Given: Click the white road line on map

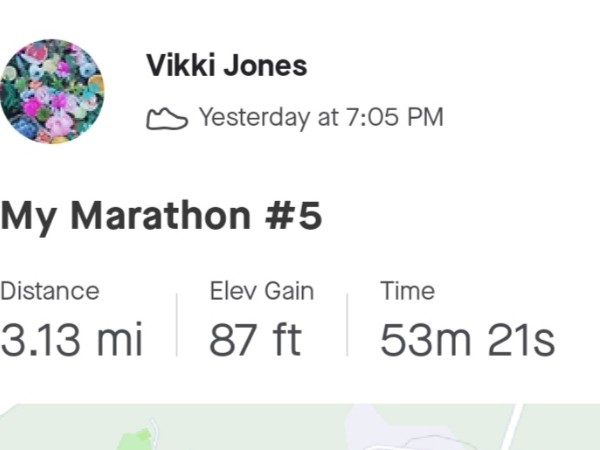Looking at the screenshot, I should [x=512, y=427].
